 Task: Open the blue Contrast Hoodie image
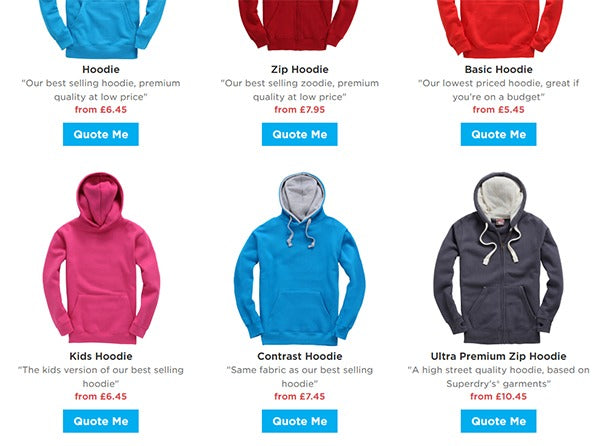(x=300, y=259)
